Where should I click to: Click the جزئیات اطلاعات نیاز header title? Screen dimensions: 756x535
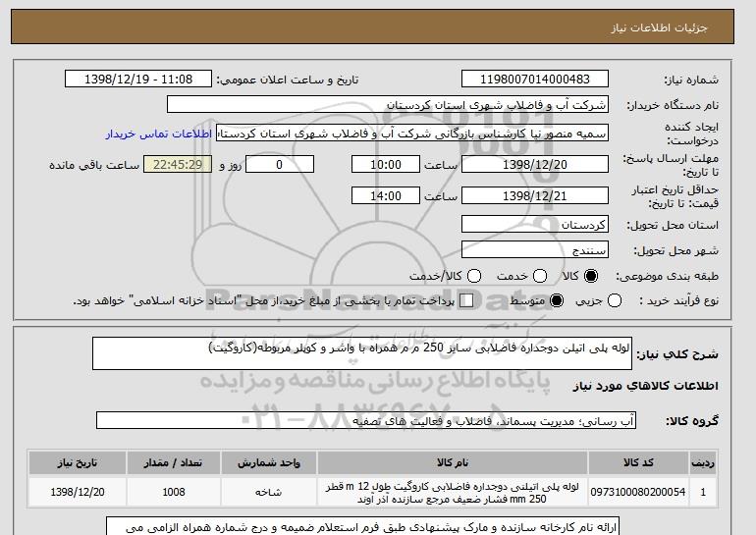coord(659,27)
